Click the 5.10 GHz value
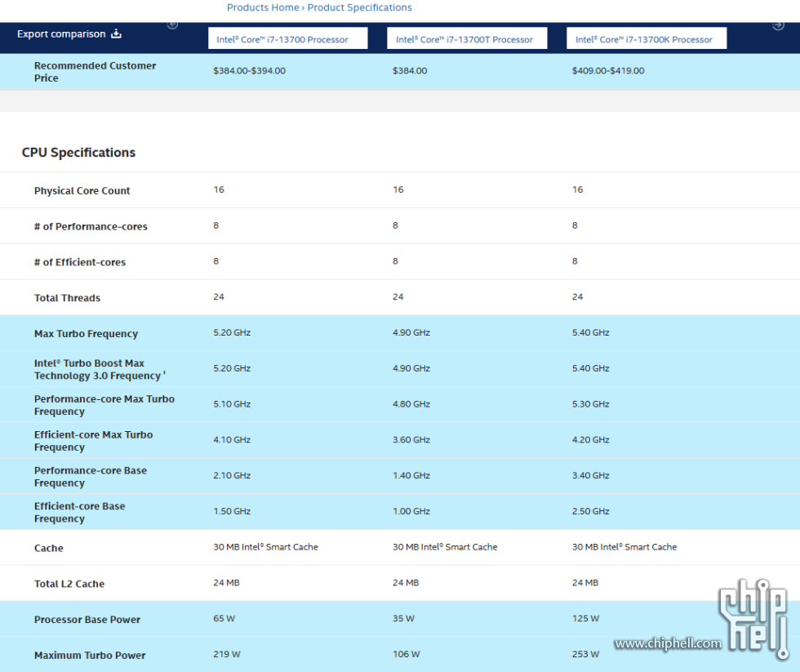The height and width of the screenshot is (672, 800). tap(232, 404)
